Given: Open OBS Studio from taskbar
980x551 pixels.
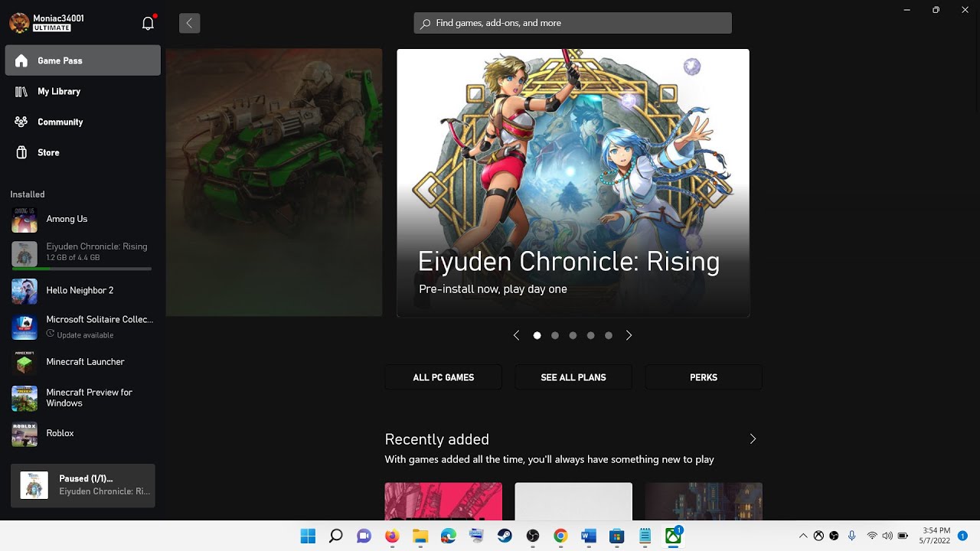Looking at the screenshot, I should (533, 536).
